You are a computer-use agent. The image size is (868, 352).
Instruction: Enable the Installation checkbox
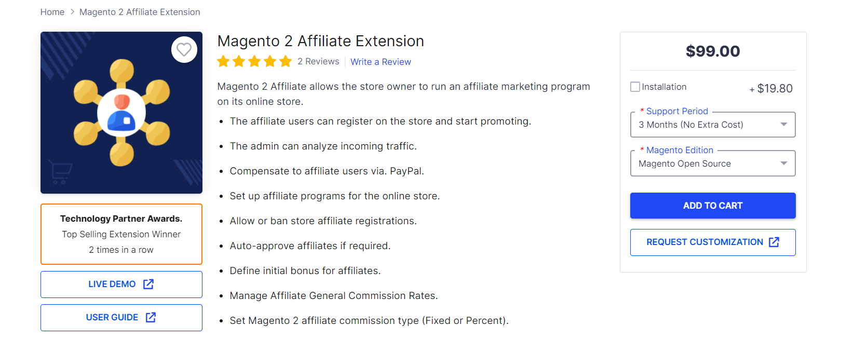click(x=634, y=87)
